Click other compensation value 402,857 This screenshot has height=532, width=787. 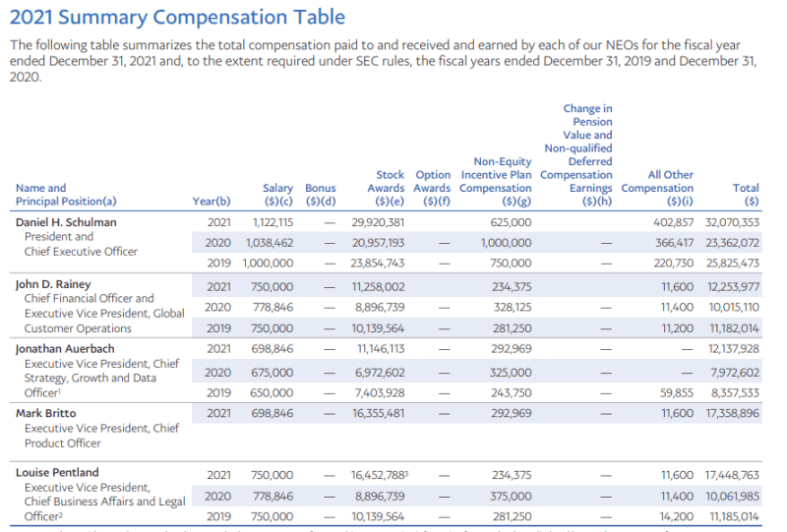(x=673, y=222)
